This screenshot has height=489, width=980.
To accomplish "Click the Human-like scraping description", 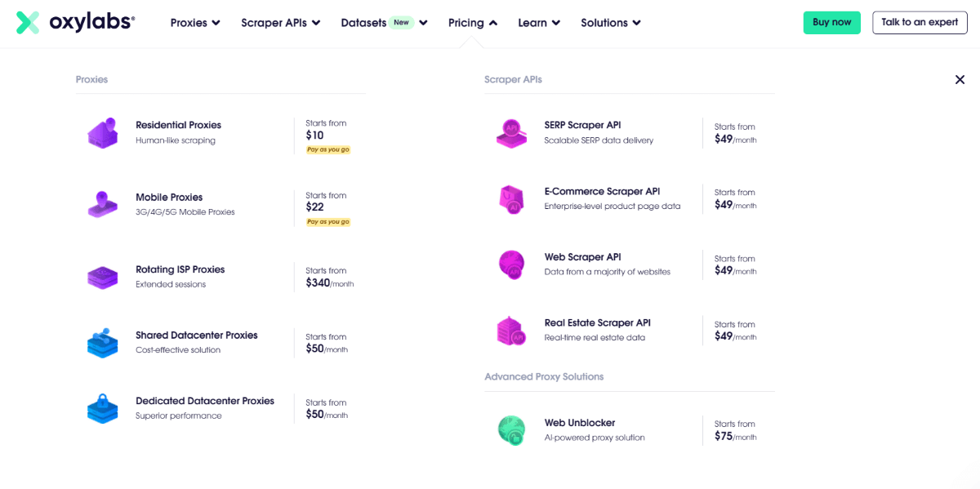I will pos(176,140).
